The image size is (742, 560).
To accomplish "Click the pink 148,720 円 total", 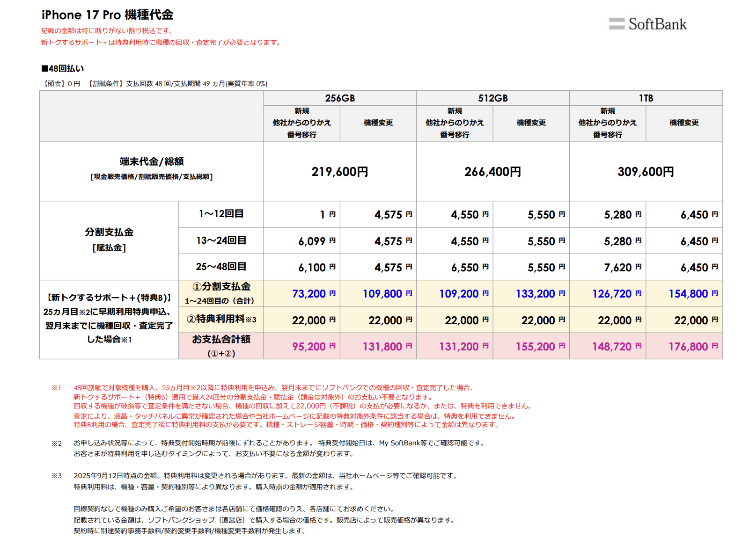I will click(x=617, y=347).
